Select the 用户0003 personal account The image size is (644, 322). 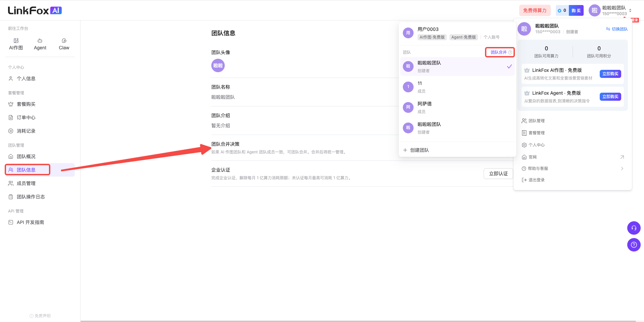[457, 33]
